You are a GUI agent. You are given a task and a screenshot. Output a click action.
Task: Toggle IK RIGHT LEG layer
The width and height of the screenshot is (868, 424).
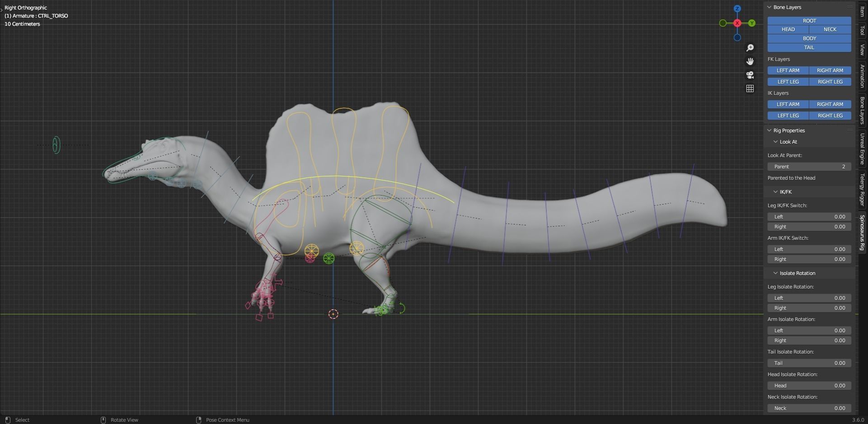click(830, 116)
